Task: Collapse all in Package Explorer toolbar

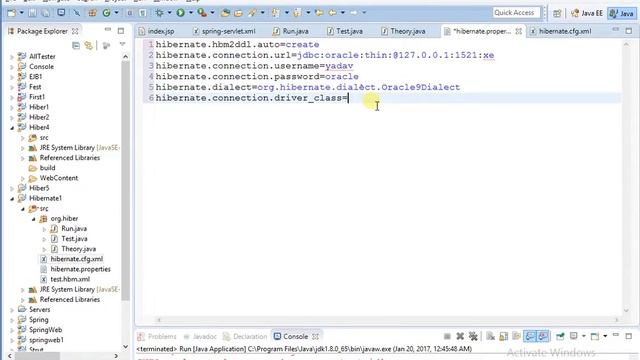Action: (x=76, y=45)
